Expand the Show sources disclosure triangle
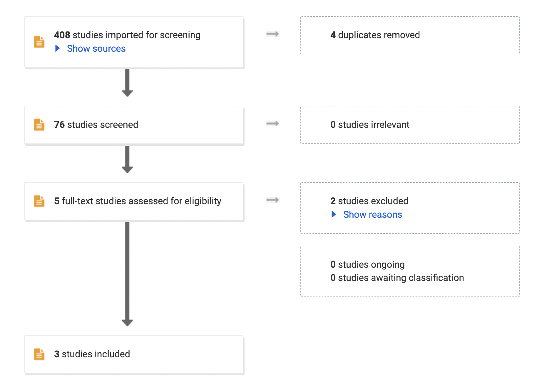 (x=58, y=48)
